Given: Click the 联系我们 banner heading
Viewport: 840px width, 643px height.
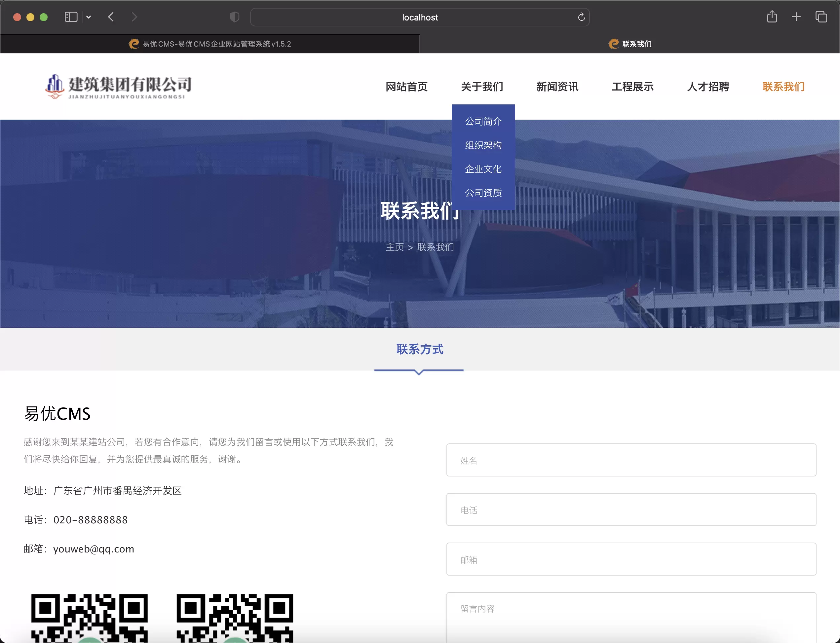Looking at the screenshot, I should (420, 210).
